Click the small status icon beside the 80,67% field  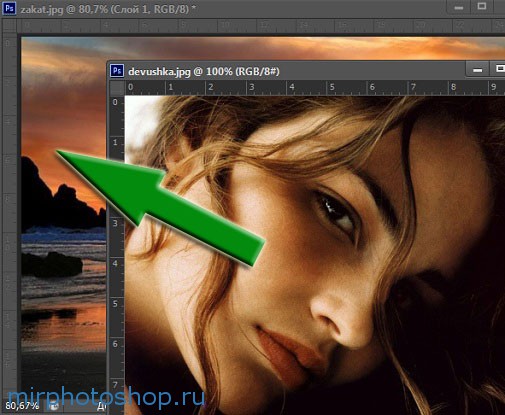[54, 406]
